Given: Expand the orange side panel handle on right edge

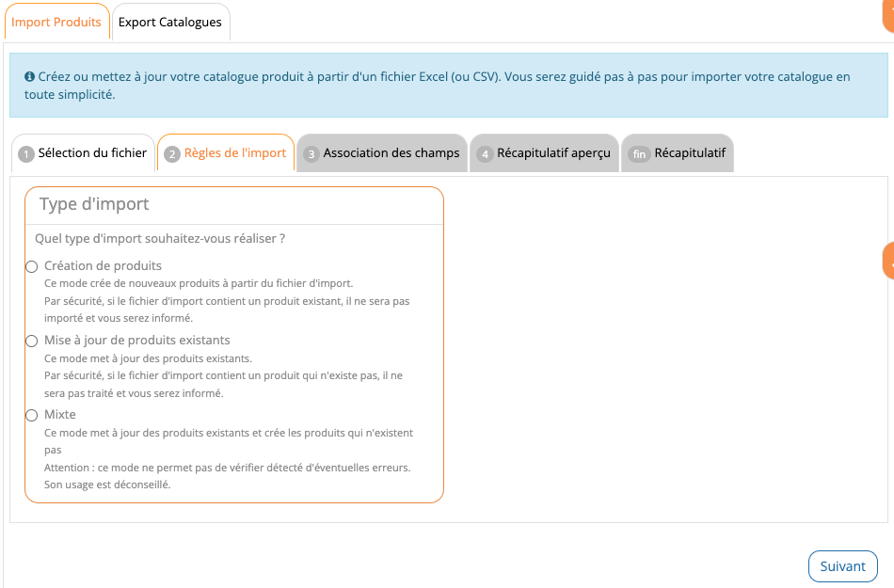Looking at the screenshot, I should pyautogui.click(x=887, y=261).
